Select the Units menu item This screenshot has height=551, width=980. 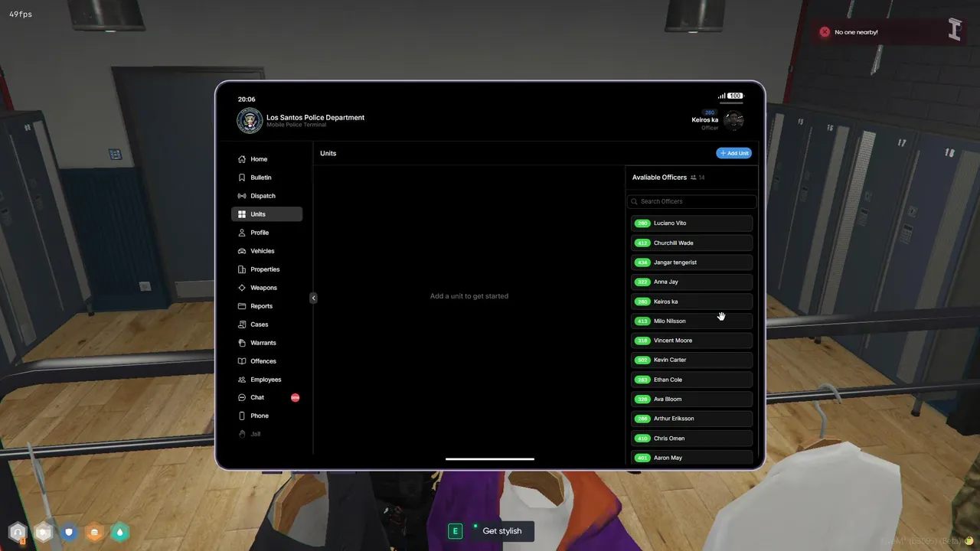pos(266,214)
